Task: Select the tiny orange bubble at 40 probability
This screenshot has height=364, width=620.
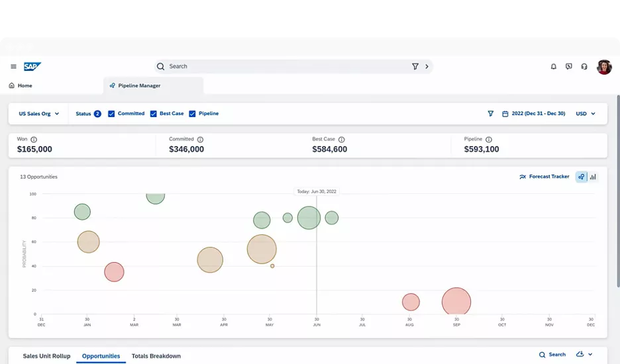Action: tap(272, 266)
